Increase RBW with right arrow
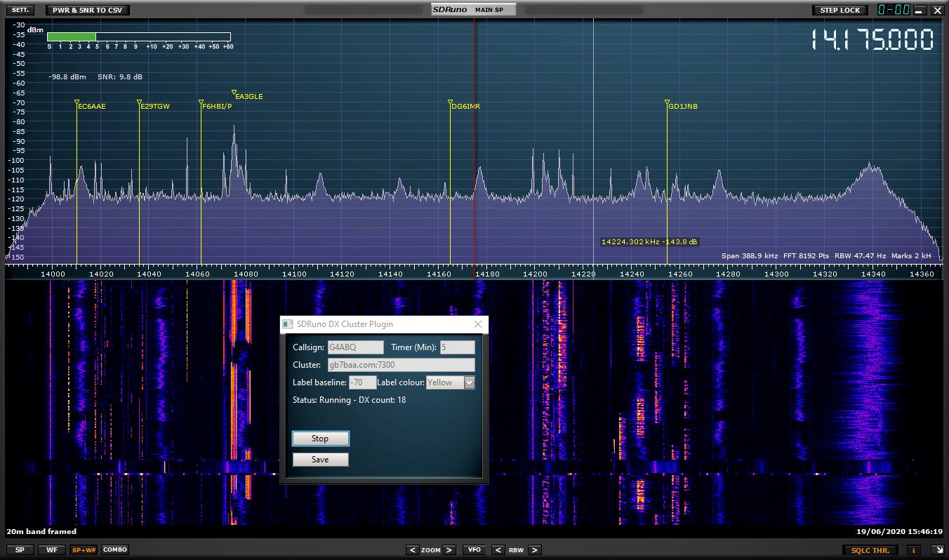Screen dimensions: 949x560 (535, 550)
